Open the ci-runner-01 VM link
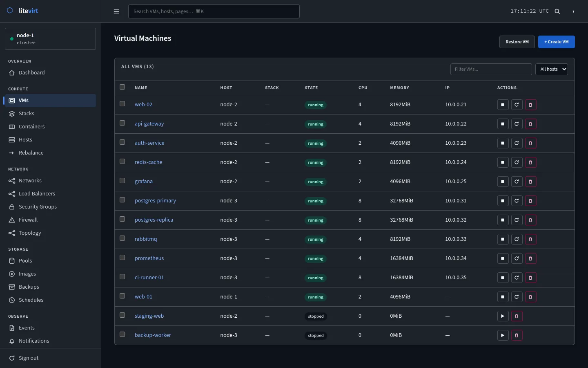This screenshot has height=368, width=588. point(149,278)
